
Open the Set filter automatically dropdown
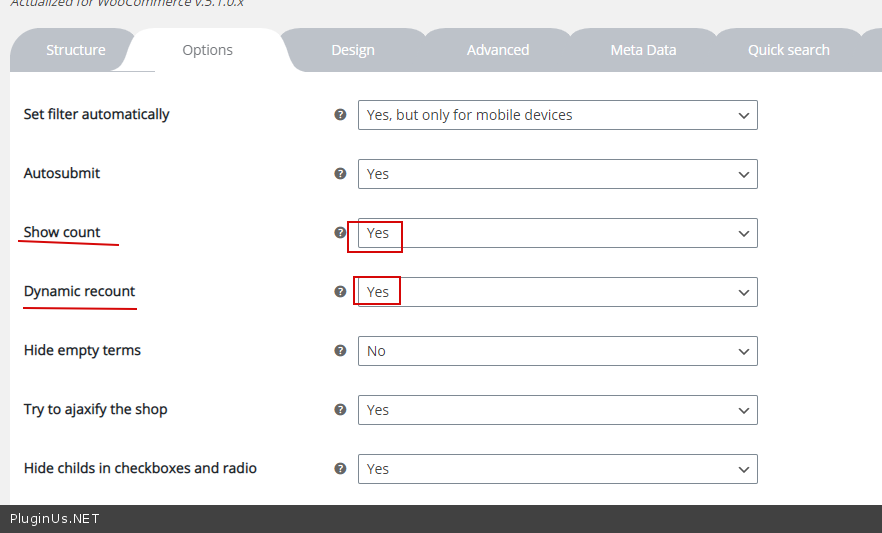(557, 115)
